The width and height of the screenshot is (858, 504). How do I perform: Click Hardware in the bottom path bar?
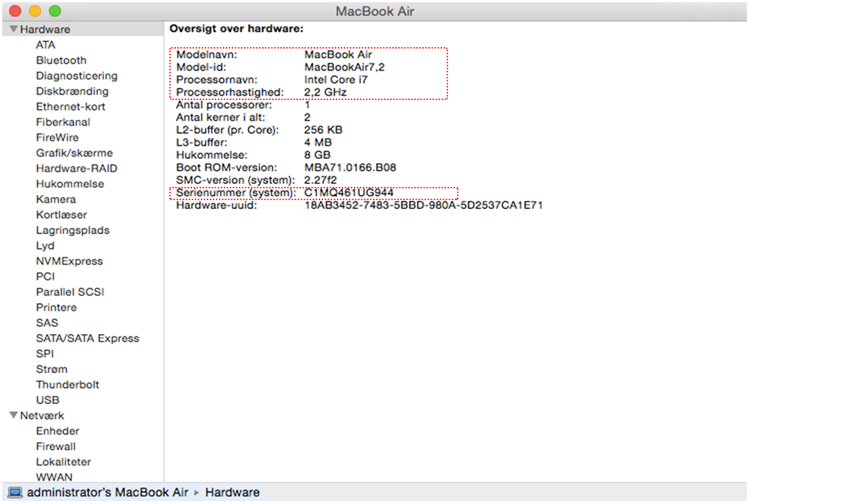point(232,492)
